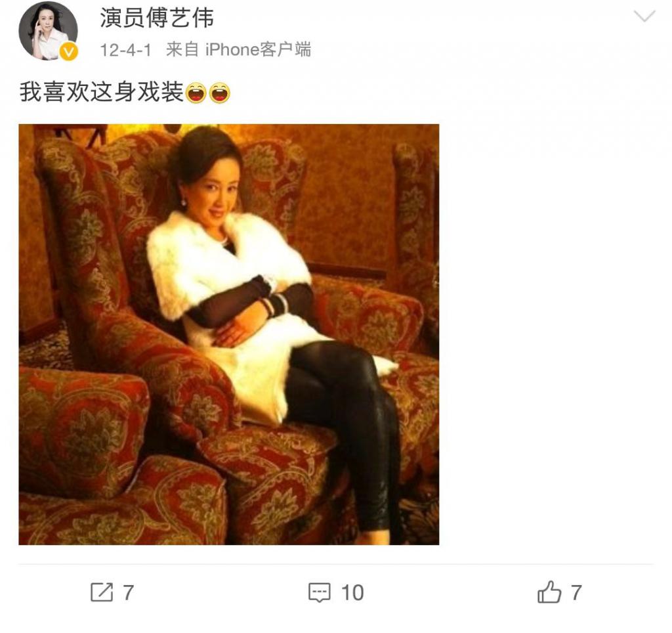The height and width of the screenshot is (633, 672).
Task: Click the repost count 7
Action: coord(129,593)
